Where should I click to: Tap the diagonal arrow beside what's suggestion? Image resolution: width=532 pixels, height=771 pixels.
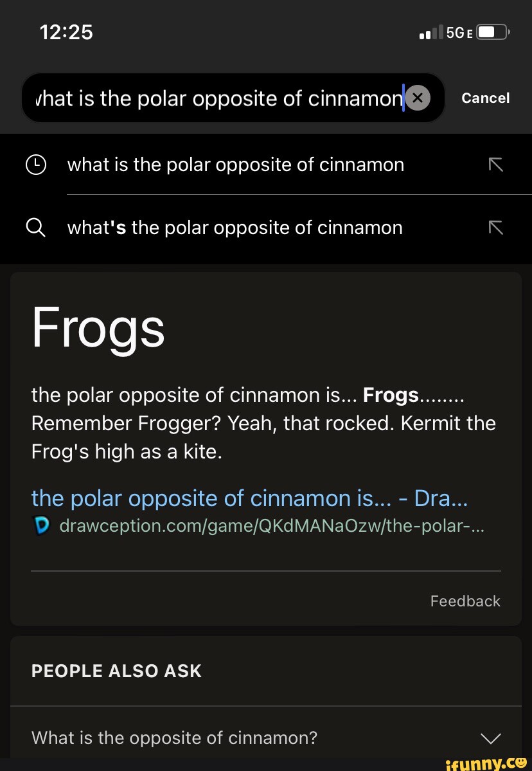pyautogui.click(x=495, y=227)
